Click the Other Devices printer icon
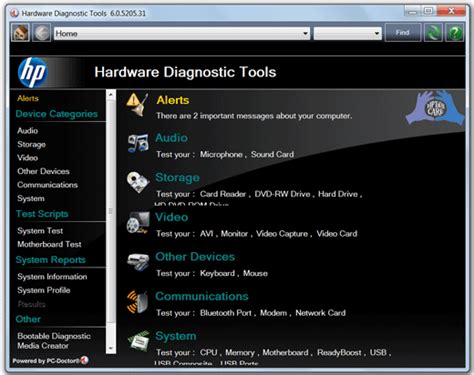The height and width of the screenshot is (375, 474). (x=138, y=262)
